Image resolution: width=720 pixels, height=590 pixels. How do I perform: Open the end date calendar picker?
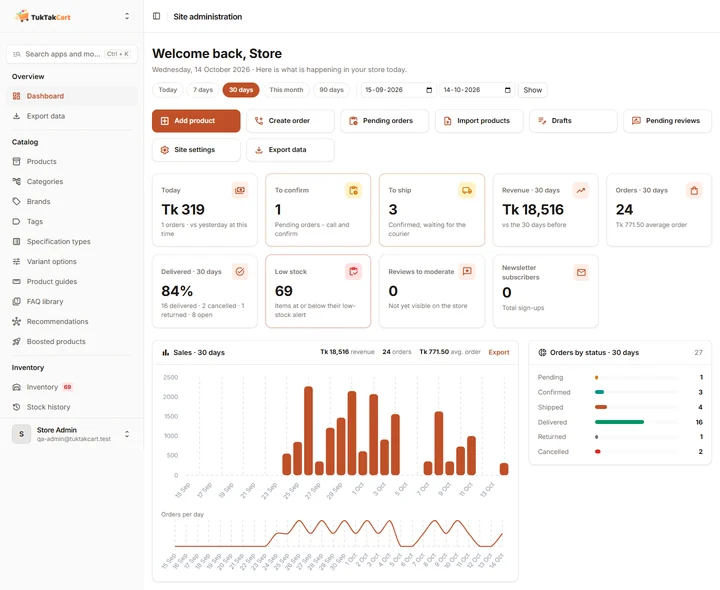click(x=507, y=90)
